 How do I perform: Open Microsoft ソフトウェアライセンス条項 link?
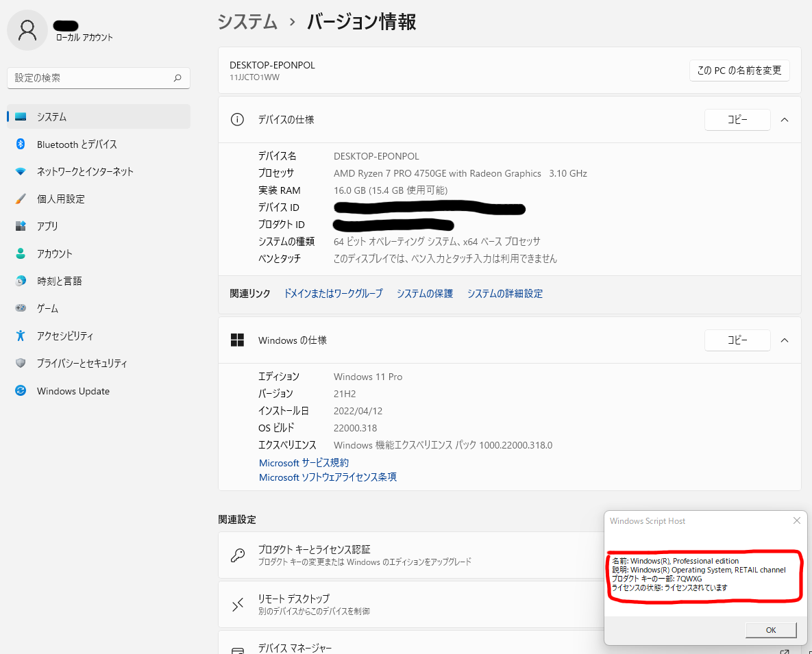(328, 477)
